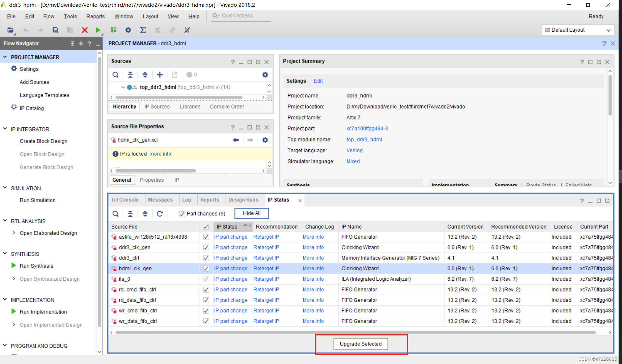This screenshot has height=364, width=622.
Task: Open the Flow menu
Action: pyautogui.click(x=49, y=16)
